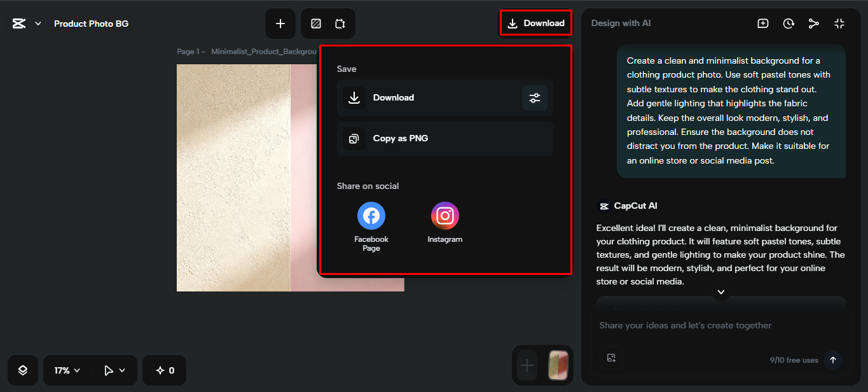Open the project menu next to the CapCut logo
The height and width of the screenshot is (392, 868).
tap(37, 23)
